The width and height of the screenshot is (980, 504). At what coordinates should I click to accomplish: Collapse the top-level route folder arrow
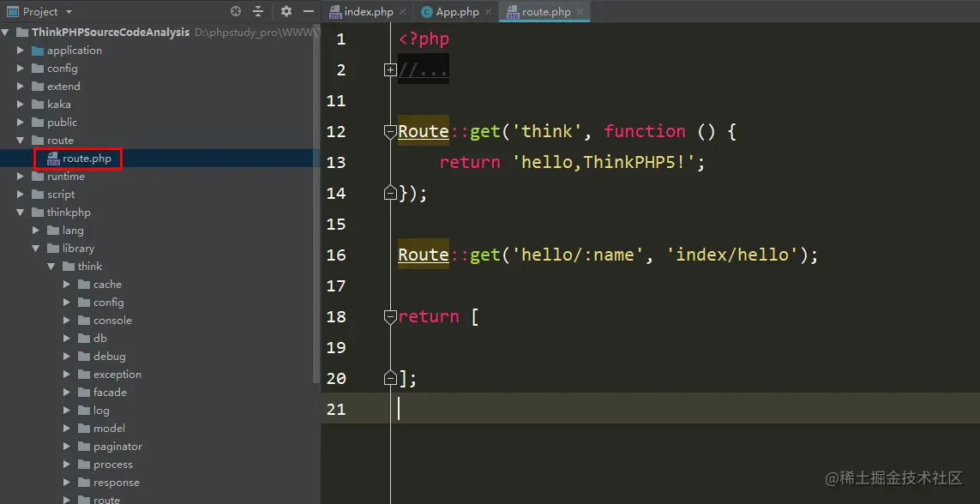21,141
